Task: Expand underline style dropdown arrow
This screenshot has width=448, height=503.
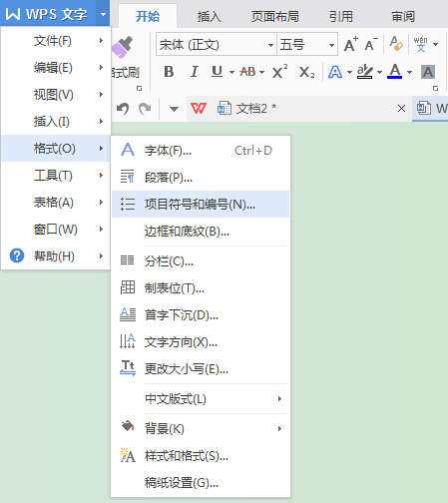Action: coord(231,72)
